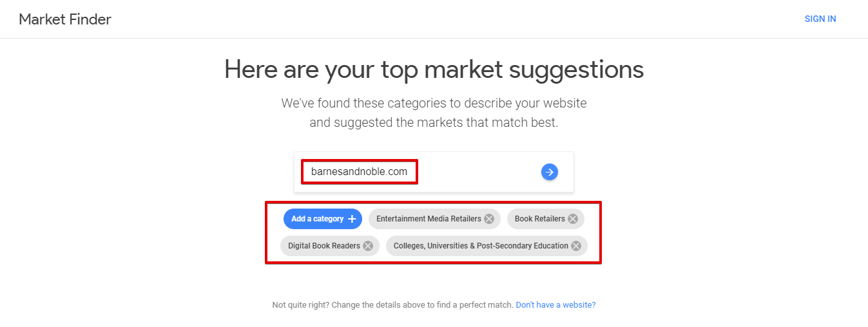Screen dimensions: 868x327
Task: Click the blank header bar area
Action: (451, 19)
